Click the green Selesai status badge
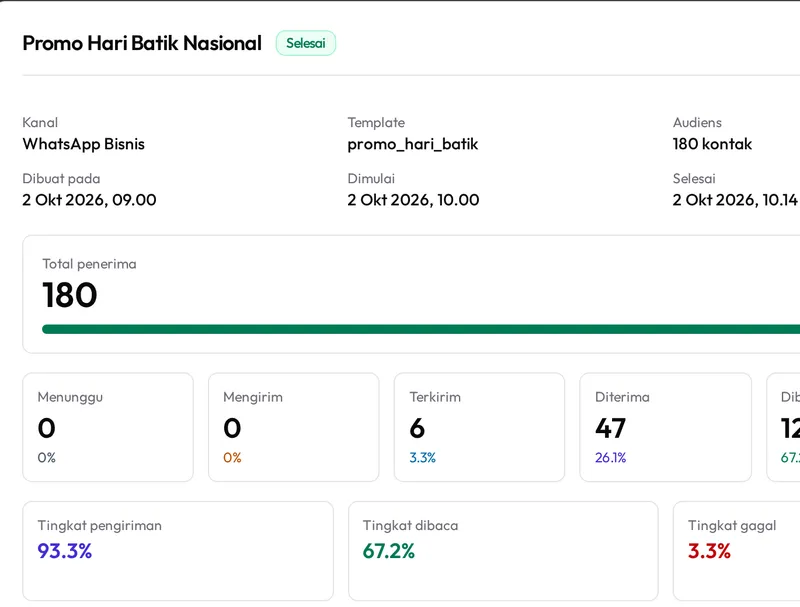This screenshot has height=607, width=800. point(306,43)
